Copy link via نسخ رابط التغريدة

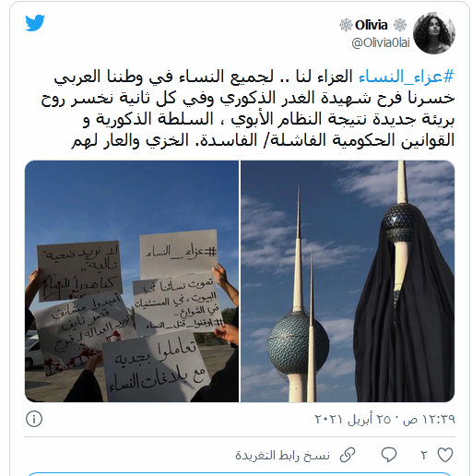click(282, 455)
